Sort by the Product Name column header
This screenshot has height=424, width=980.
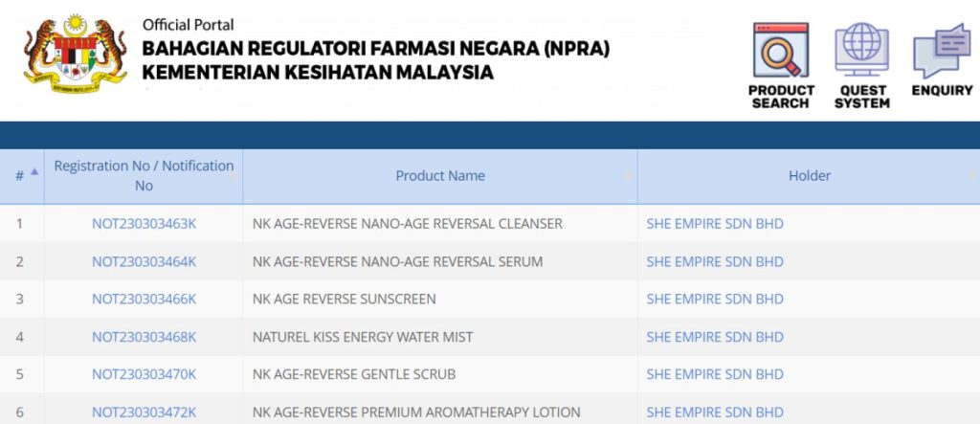(440, 176)
